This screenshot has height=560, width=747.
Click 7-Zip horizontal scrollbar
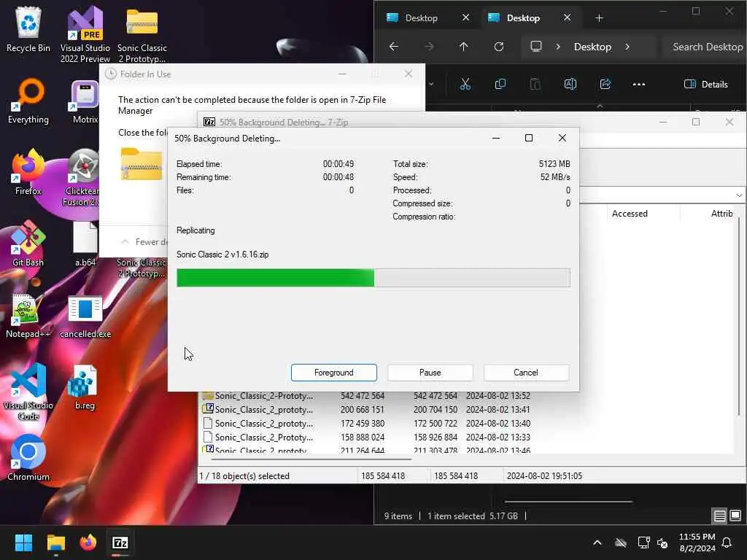(x=311, y=459)
